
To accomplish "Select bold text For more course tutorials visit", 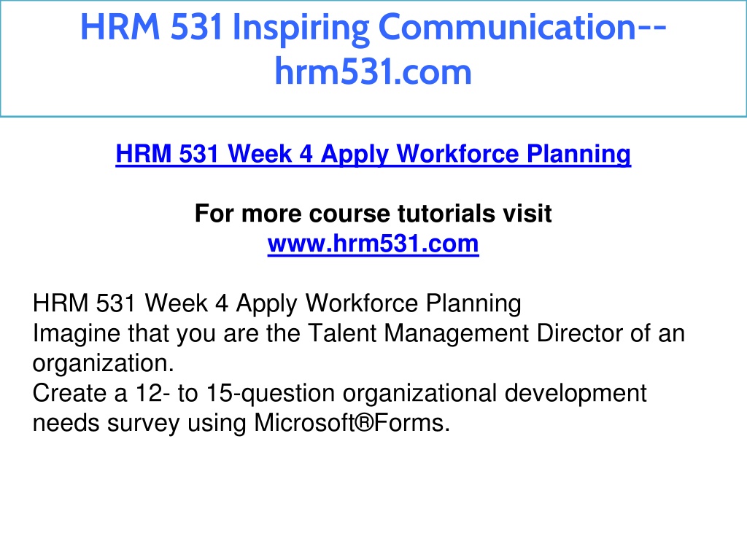I will tap(373, 214).
